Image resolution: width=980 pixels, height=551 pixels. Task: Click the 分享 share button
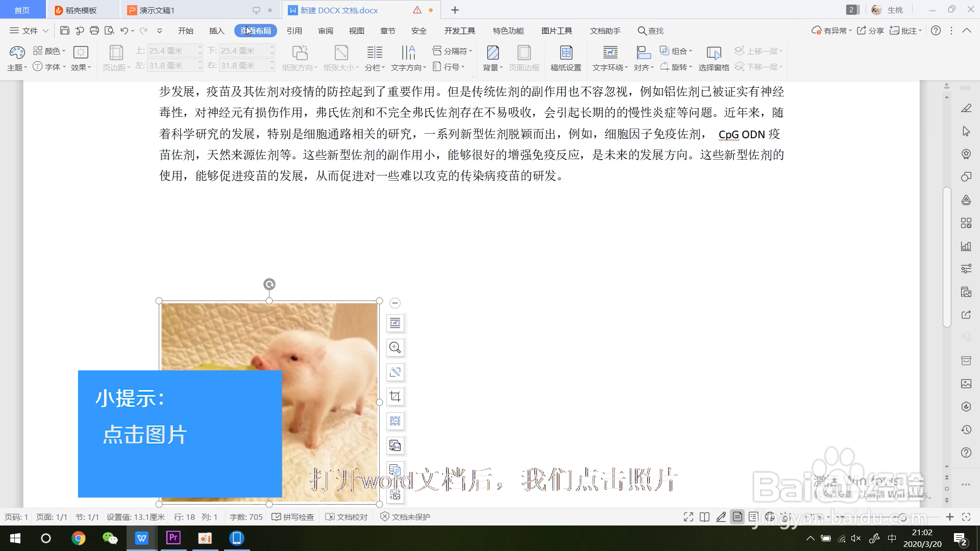(x=870, y=31)
